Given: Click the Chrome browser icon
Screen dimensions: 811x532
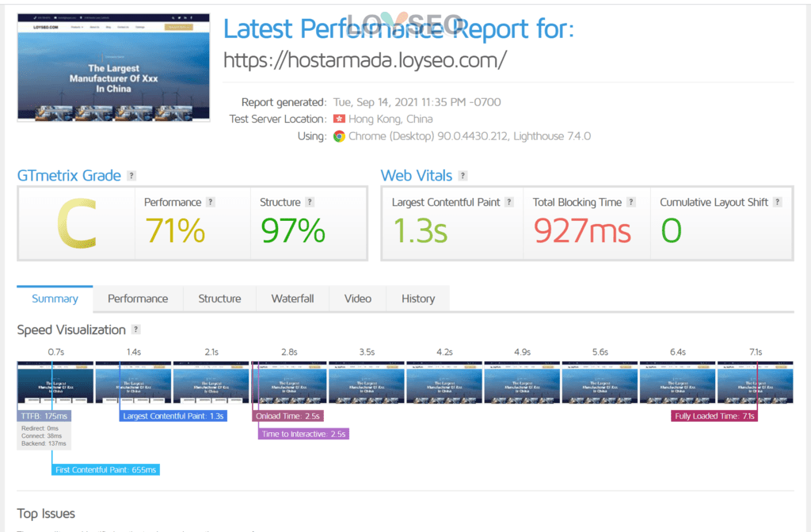Looking at the screenshot, I should (339, 136).
